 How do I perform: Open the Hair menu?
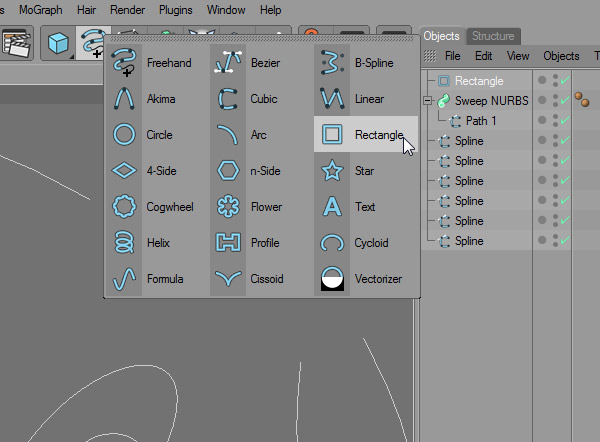pyautogui.click(x=86, y=10)
